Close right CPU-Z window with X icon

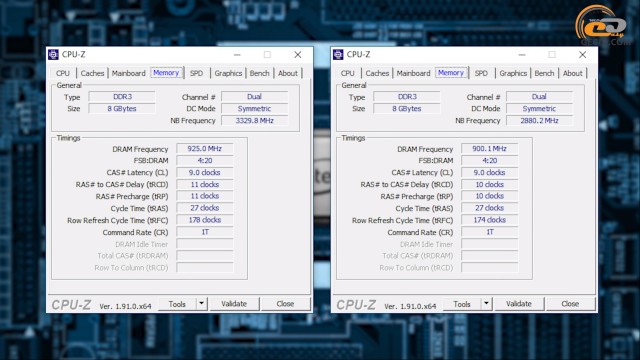pos(583,55)
